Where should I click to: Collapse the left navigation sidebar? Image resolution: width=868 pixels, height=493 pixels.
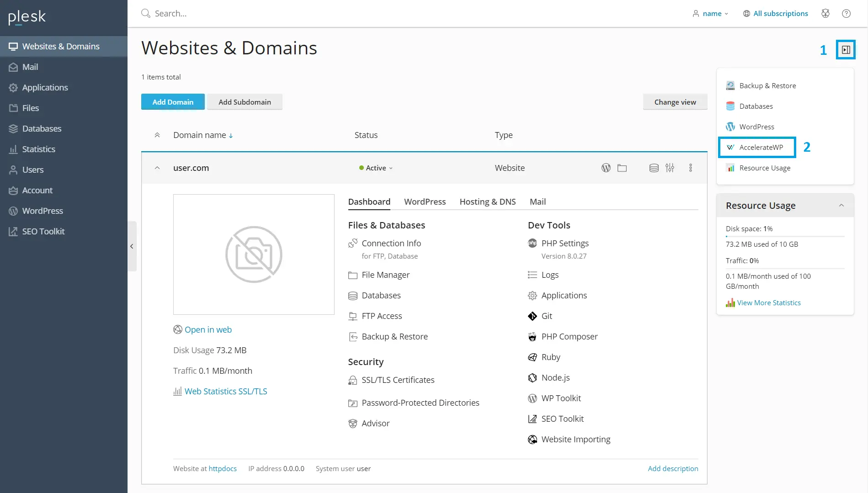(x=132, y=246)
